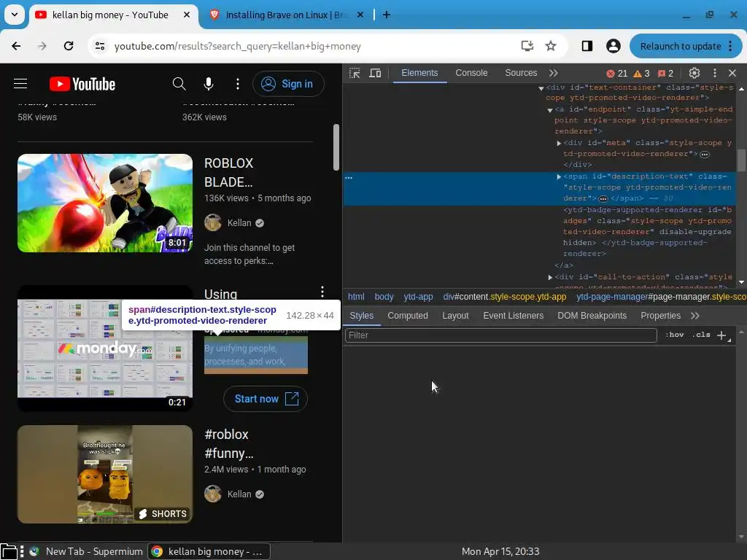Expand the span description-text node
747x560 pixels.
559,176
